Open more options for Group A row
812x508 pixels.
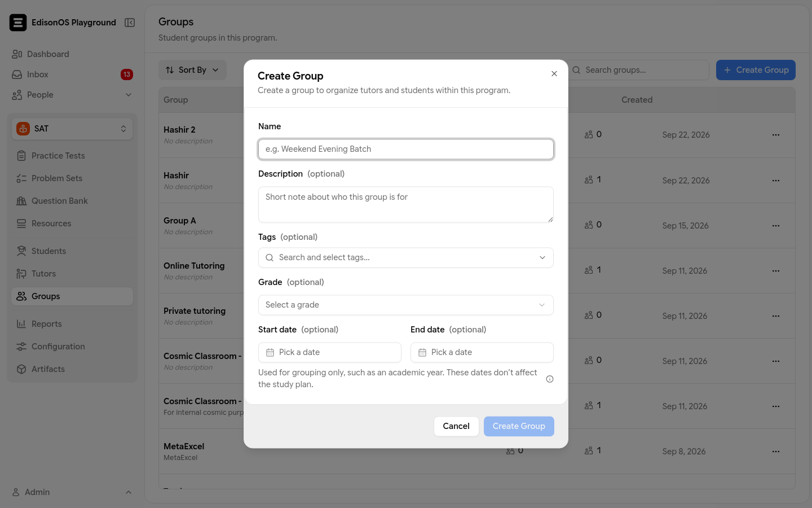(776, 226)
